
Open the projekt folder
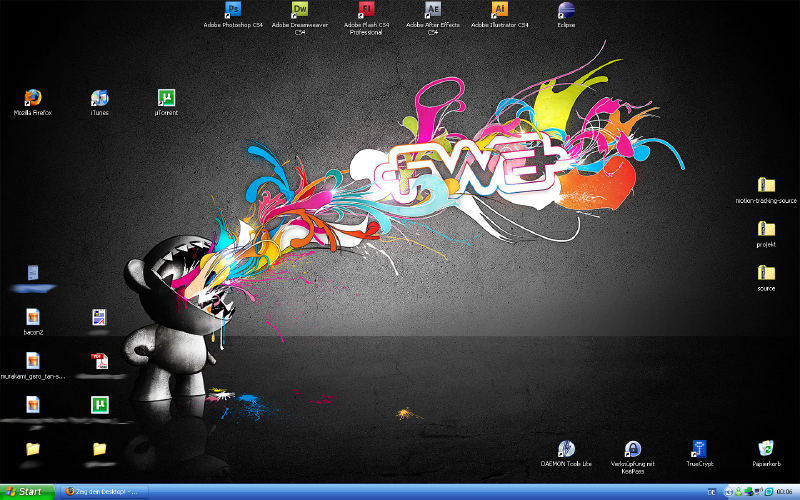766,234
